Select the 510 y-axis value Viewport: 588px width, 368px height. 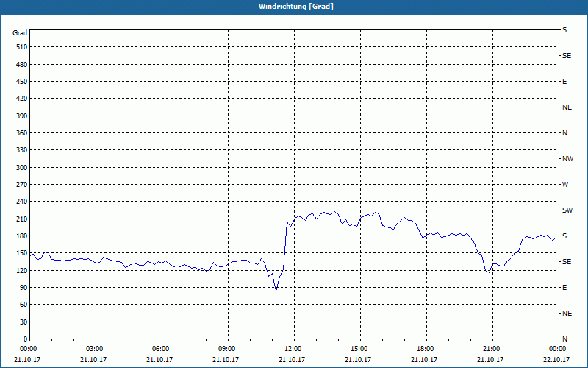click(x=22, y=47)
